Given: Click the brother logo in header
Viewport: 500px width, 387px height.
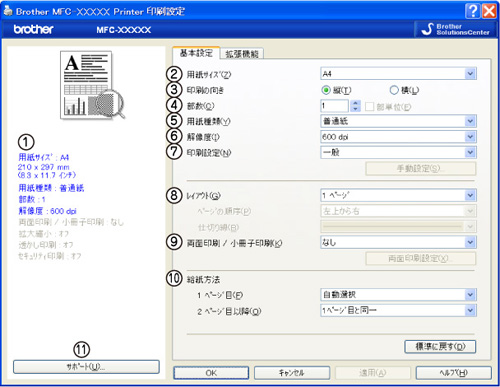Looking at the screenshot, I should (33, 29).
